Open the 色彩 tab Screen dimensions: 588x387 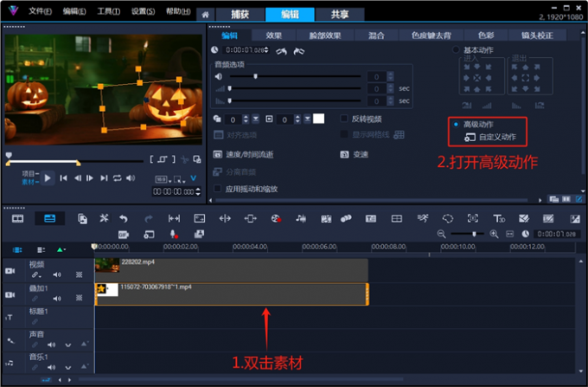(486, 35)
